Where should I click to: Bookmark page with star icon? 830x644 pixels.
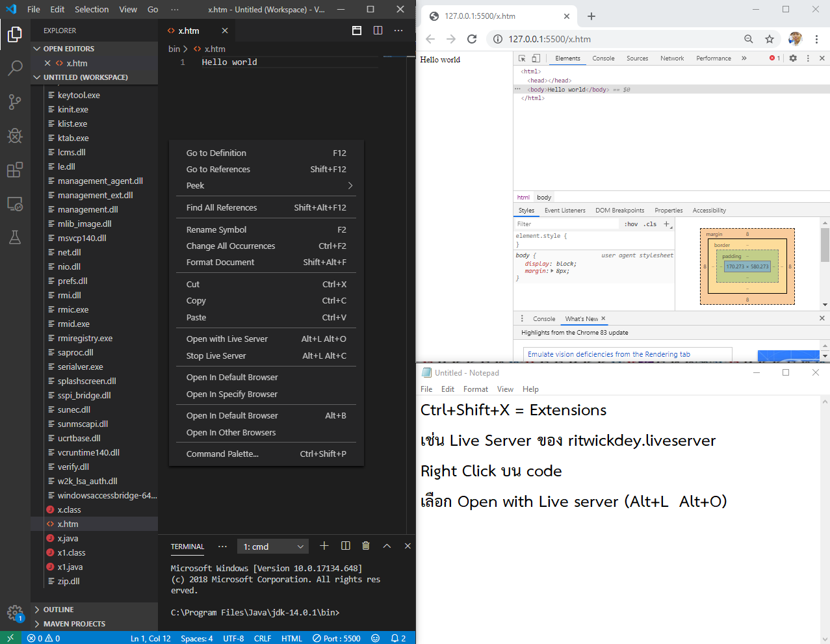[x=770, y=39]
